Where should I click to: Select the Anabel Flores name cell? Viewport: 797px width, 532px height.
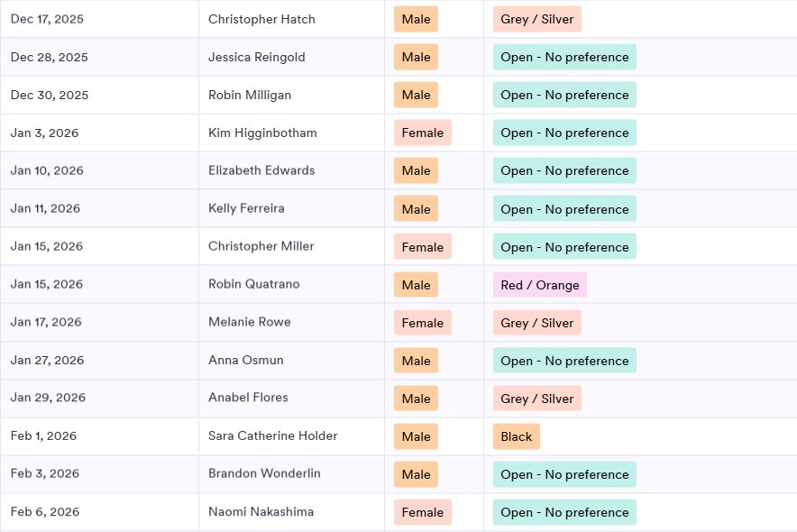248,399
